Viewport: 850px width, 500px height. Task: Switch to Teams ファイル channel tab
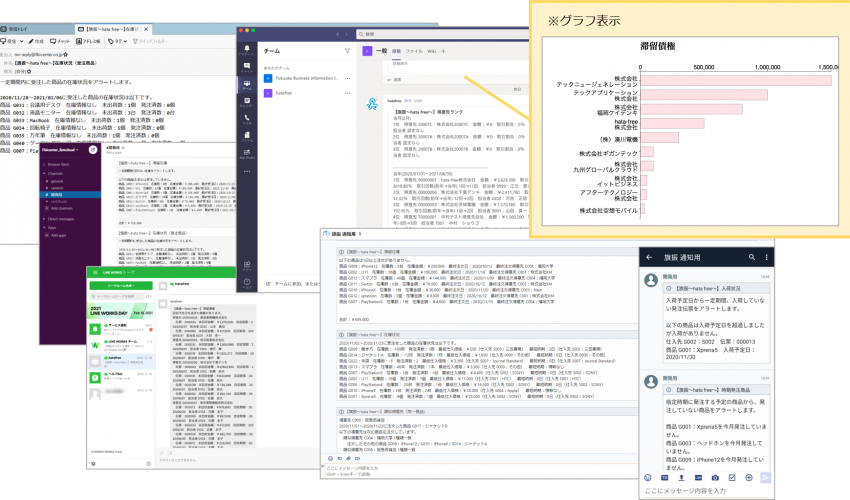[414, 51]
